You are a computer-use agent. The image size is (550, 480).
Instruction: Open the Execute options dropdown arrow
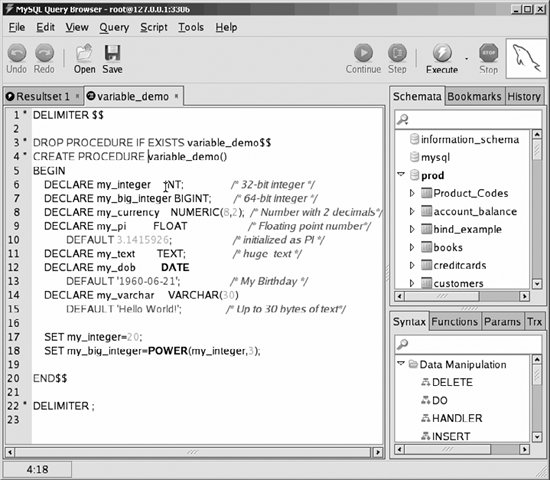click(466, 59)
